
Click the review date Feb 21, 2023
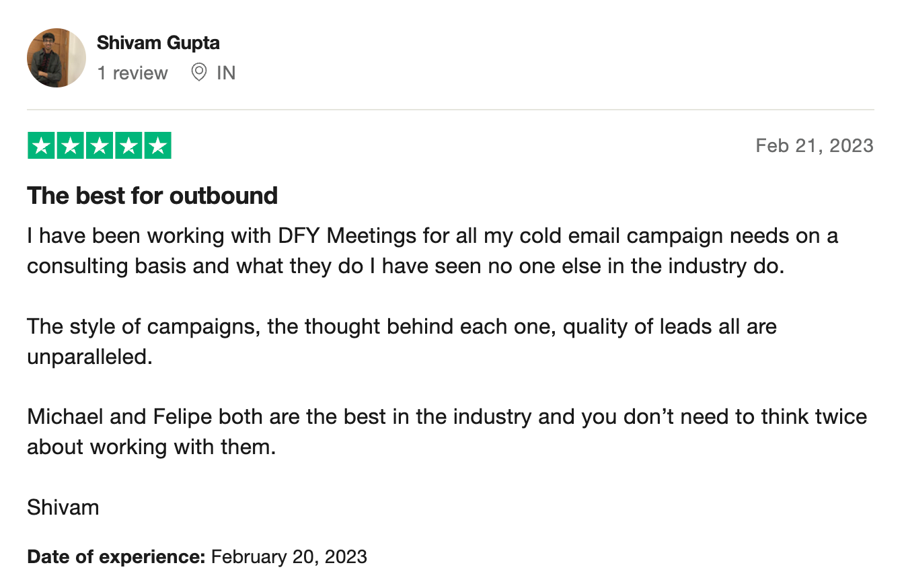[814, 146]
